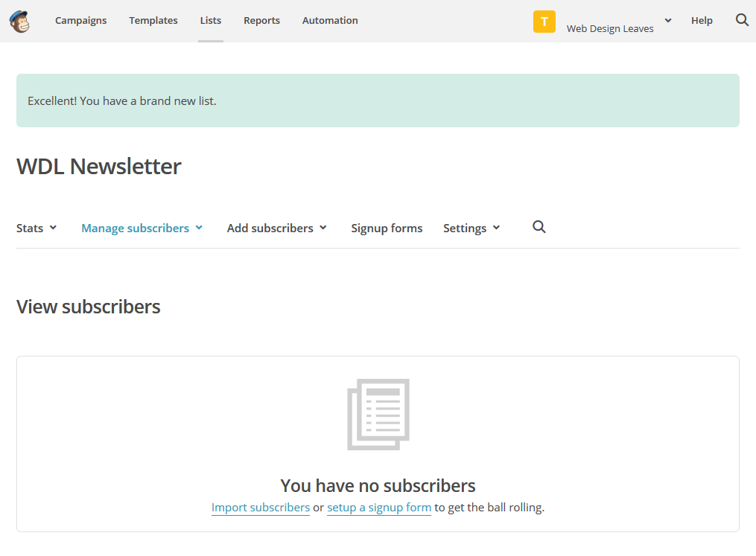This screenshot has width=756, height=556.
Task: Click the 'Excellent!' new list success banner
Action: (378, 100)
